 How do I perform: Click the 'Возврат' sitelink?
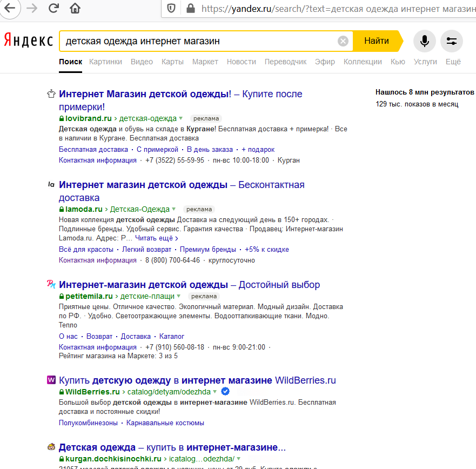(99, 336)
